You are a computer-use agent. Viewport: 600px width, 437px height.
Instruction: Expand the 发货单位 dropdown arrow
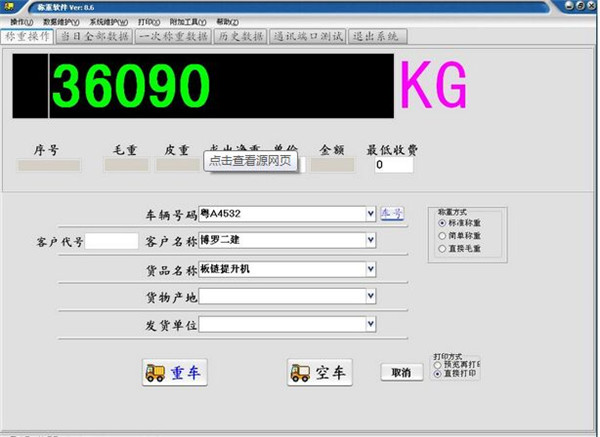370,324
